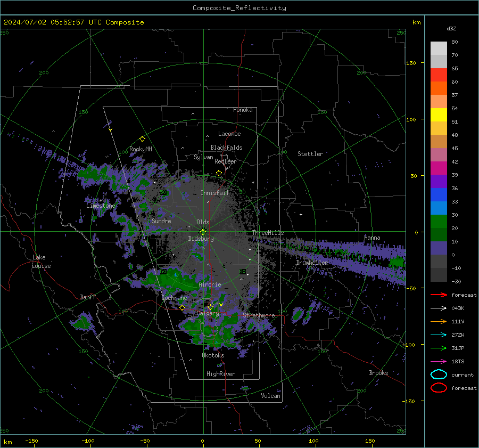
Task: Click the yellow diamond marker above Calgary label
Action: point(210,307)
